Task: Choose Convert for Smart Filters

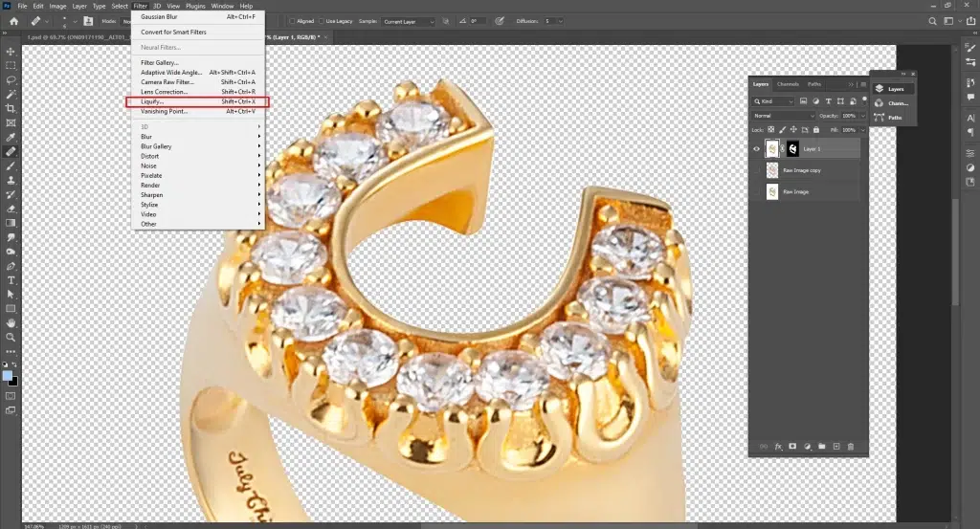Action: click(198, 32)
